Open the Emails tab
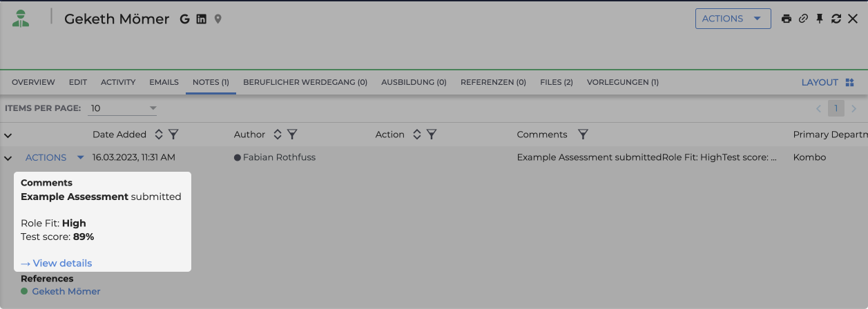868x309 pixels. pos(164,82)
